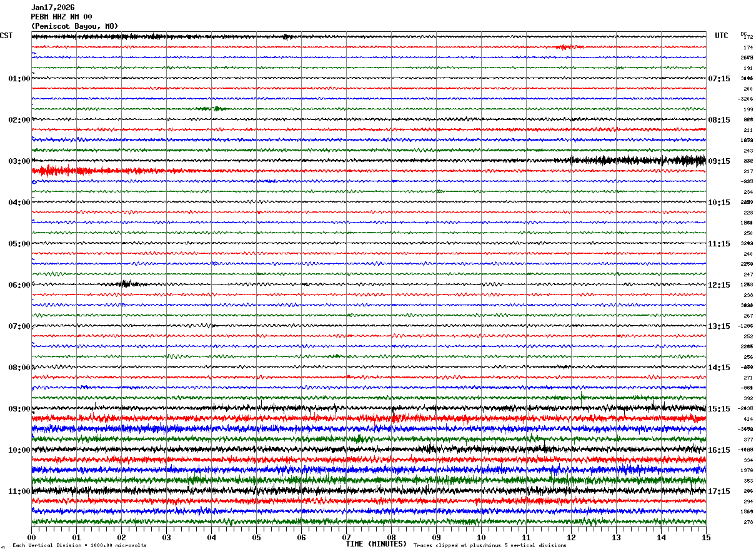Click the 10:15 UTC time label

click(x=719, y=203)
